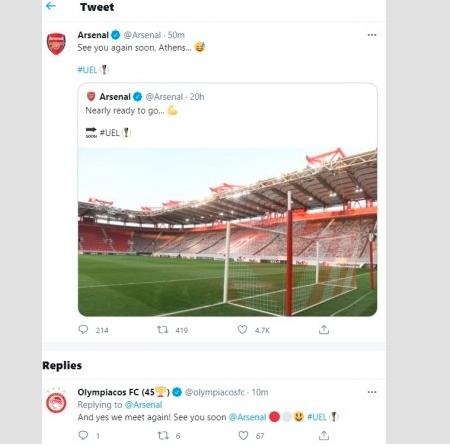Share Arsenal's tweet via share icon
The width and height of the screenshot is (450, 447).
click(x=324, y=330)
